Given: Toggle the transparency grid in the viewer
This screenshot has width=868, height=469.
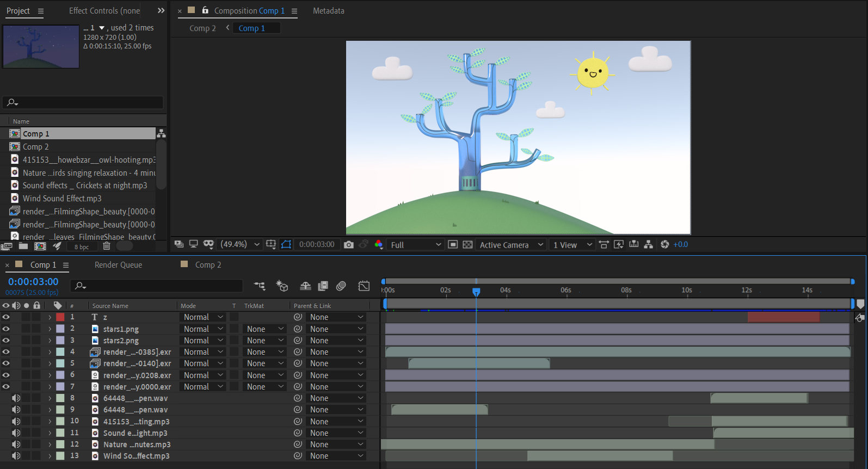Looking at the screenshot, I should pyautogui.click(x=467, y=245).
